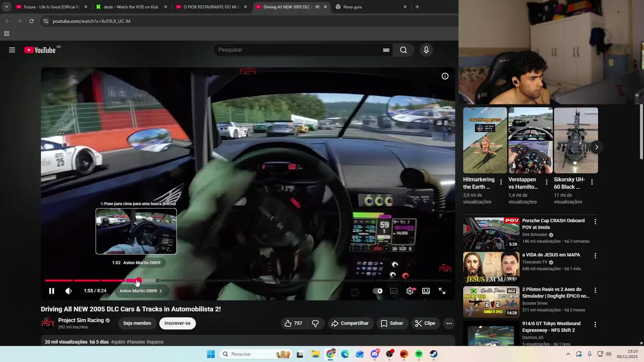Click the #qubic hashtag
This screenshot has height=362, width=644.
click(x=118, y=342)
